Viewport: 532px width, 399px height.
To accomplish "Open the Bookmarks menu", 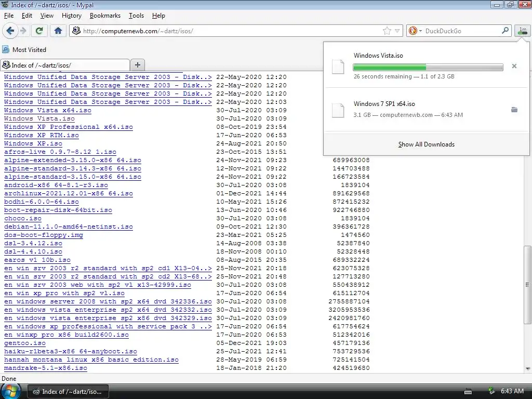I will tap(105, 16).
